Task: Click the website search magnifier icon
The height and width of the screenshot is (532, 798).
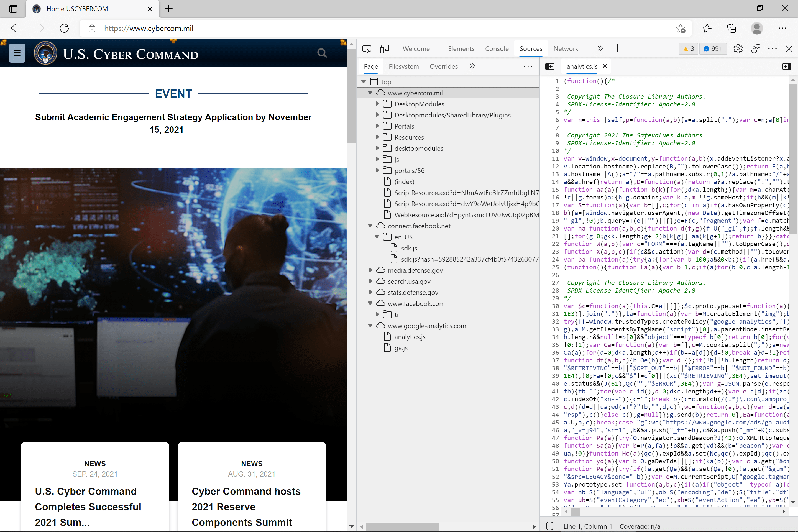Action: 322,53
